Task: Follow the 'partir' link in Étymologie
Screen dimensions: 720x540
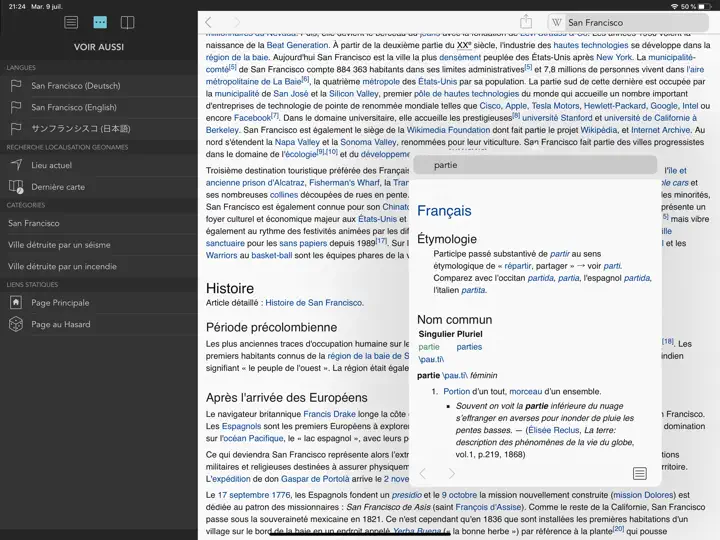Action: tap(559, 254)
